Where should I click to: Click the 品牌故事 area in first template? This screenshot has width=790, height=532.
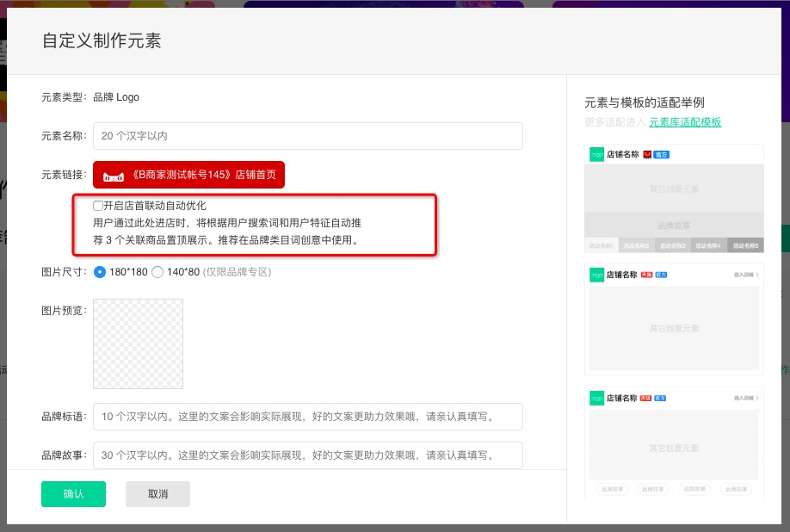pos(674,226)
